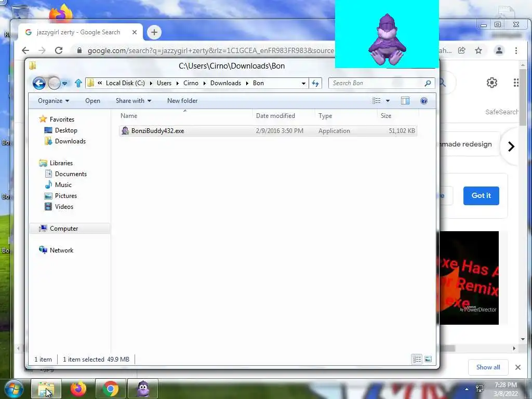Open the Share with menu
Screen dimensions: 532x399
(x=134, y=101)
